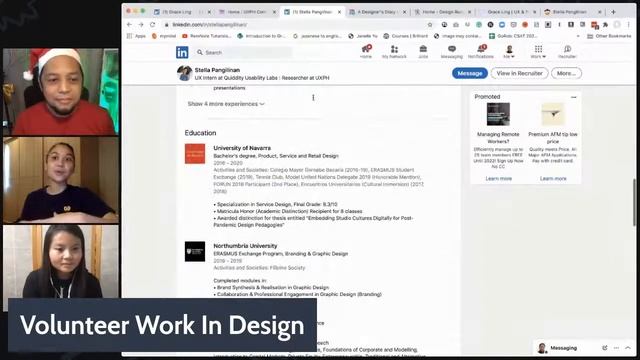
Task: Open the More... profile actions button
Action: point(566,73)
